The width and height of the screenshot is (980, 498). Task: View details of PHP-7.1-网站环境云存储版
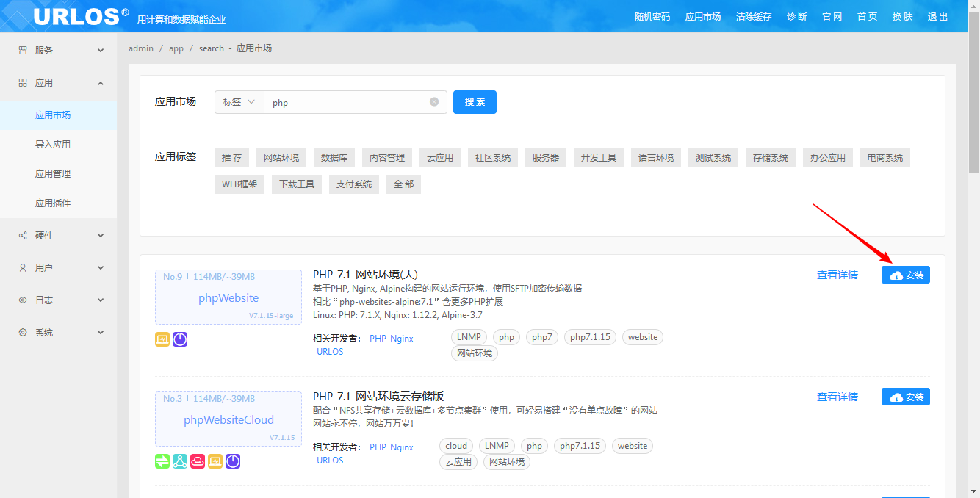coord(837,397)
